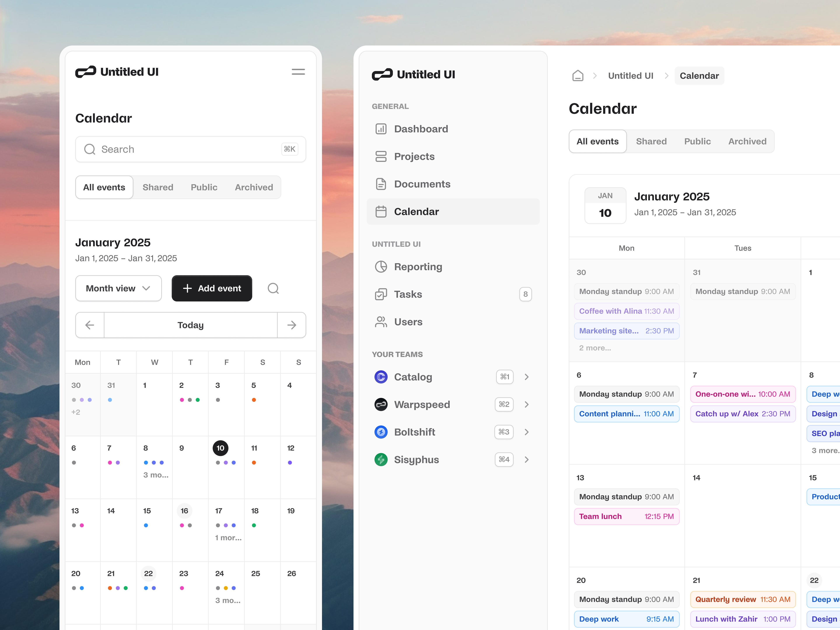Click the Documents icon
Image resolution: width=840 pixels, height=630 pixels.
pyautogui.click(x=381, y=184)
